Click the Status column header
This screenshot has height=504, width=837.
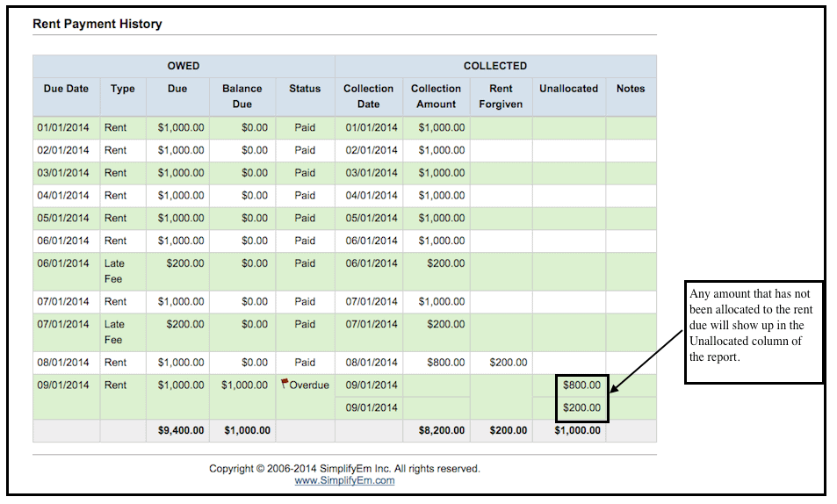pyautogui.click(x=305, y=89)
